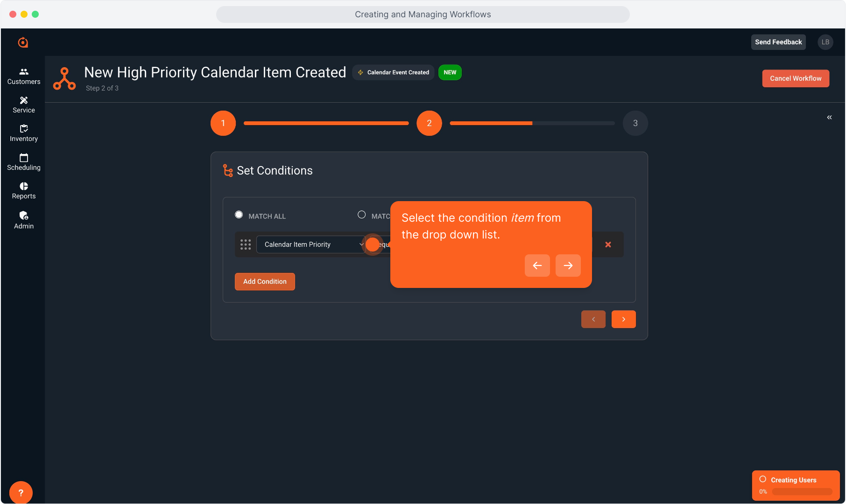Delete the condition with red X
The width and height of the screenshot is (846, 504).
[608, 245]
